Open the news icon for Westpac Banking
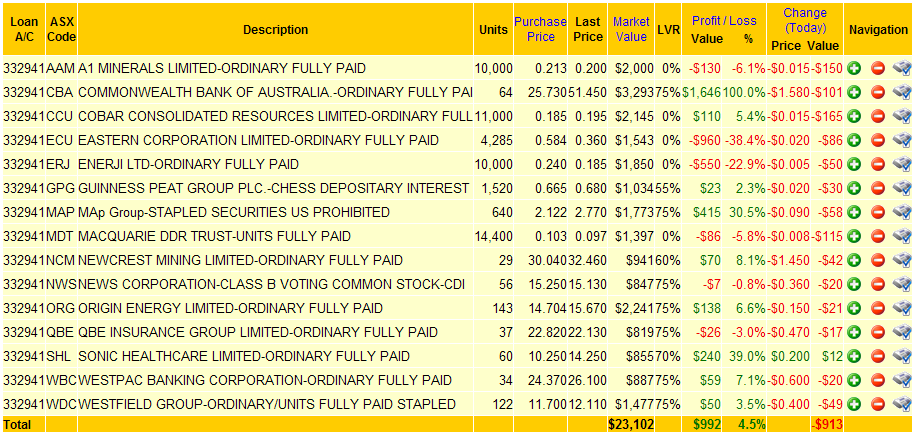The height and width of the screenshot is (436, 916). click(903, 380)
